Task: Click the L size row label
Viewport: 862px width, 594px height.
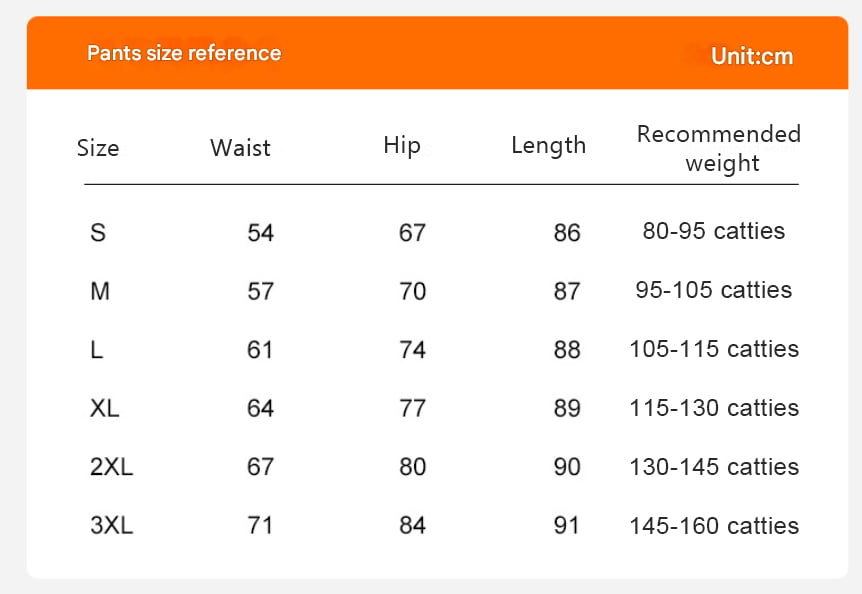Action: click(97, 350)
